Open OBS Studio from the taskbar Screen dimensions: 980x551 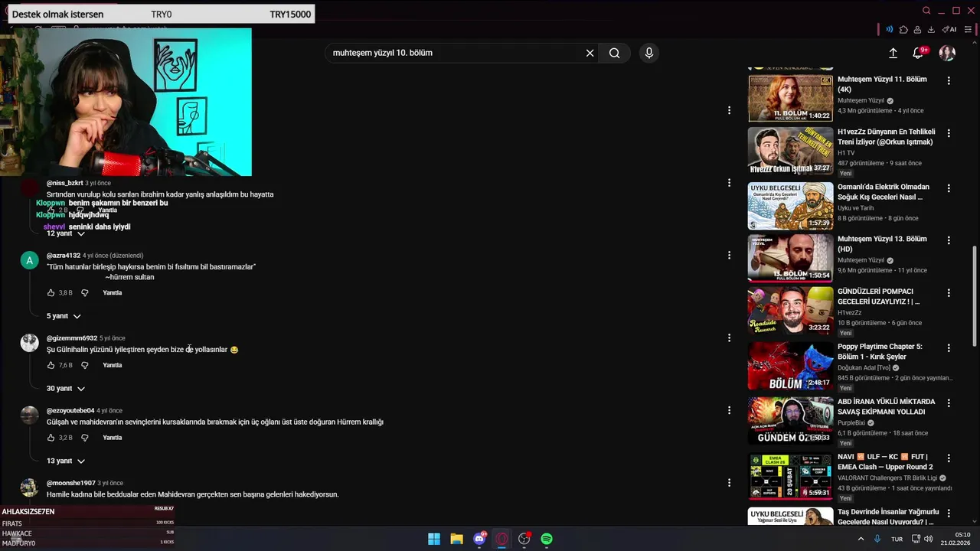(x=524, y=539)
